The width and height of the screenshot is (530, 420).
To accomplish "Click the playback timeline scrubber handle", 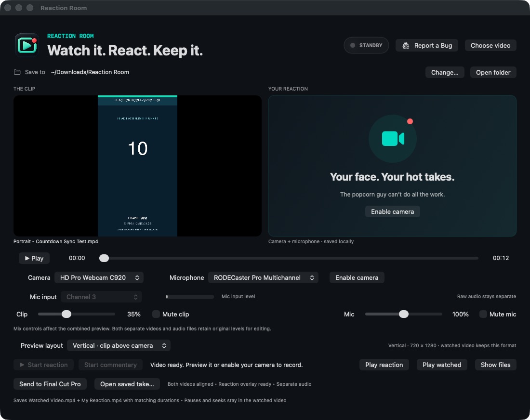I will click(104, 258).
